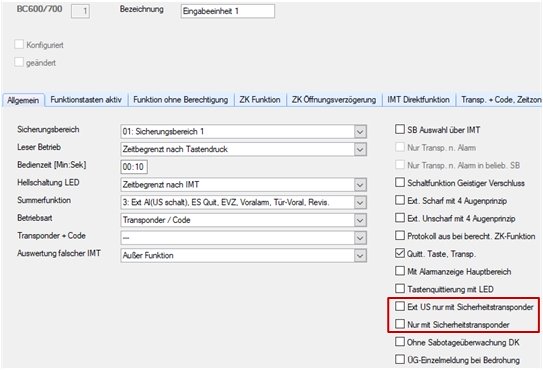Check Ext. Unscharf mit 4 Augenprinzip

pyautogui.click(x=400, y=218)
